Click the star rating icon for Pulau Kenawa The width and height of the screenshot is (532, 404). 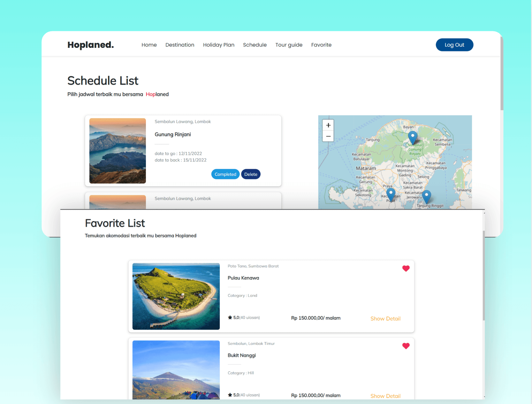click(230, 317)
